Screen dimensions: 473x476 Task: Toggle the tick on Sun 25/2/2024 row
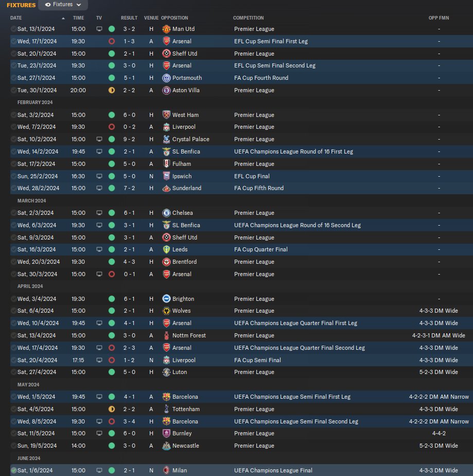[x=13, y=176]
